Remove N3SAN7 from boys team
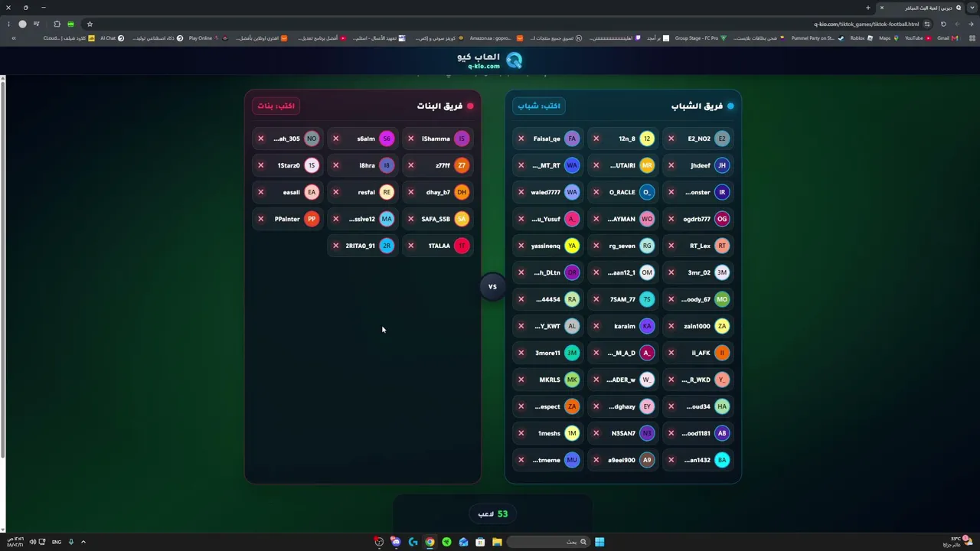 pyautogui.click(x=596, y=433)
